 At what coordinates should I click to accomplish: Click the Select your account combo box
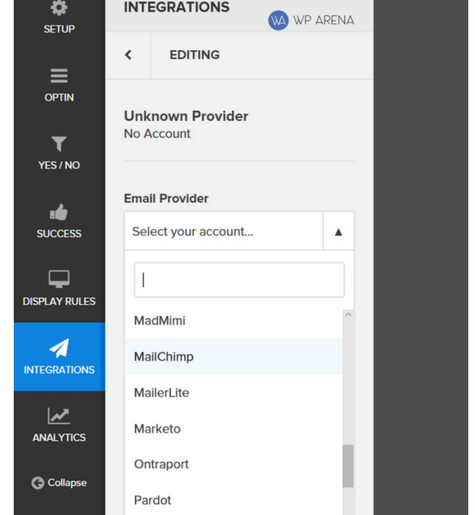pos(239,231)
